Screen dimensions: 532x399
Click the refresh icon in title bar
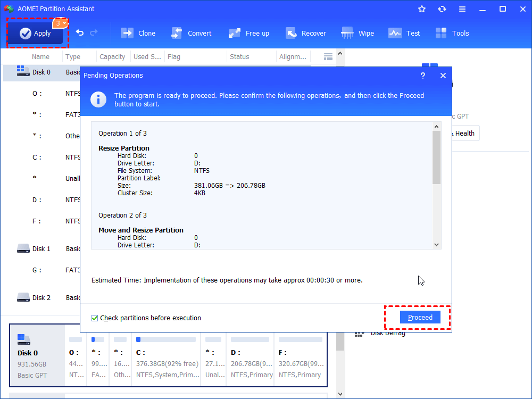tap(442, 9)
